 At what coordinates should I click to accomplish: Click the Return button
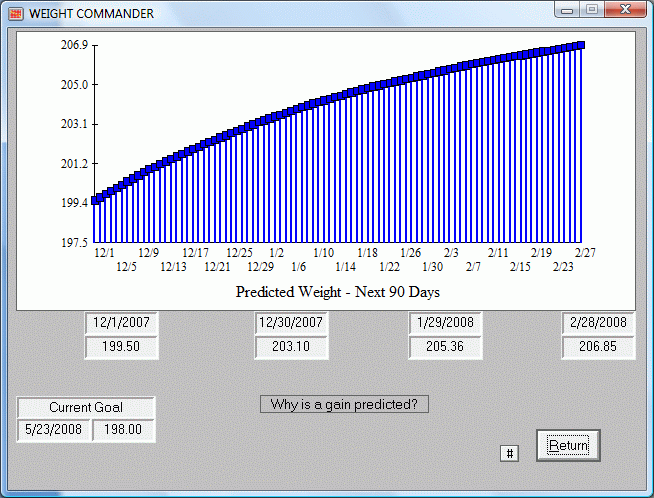568,445
